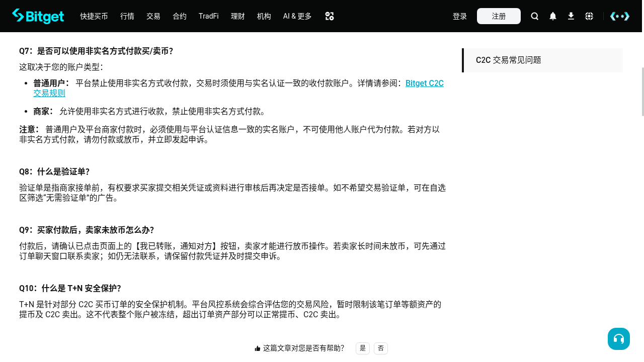Click the teal chevron logo icon at navbar end
The width and height of the screenshot is (644, 362).
620,16
